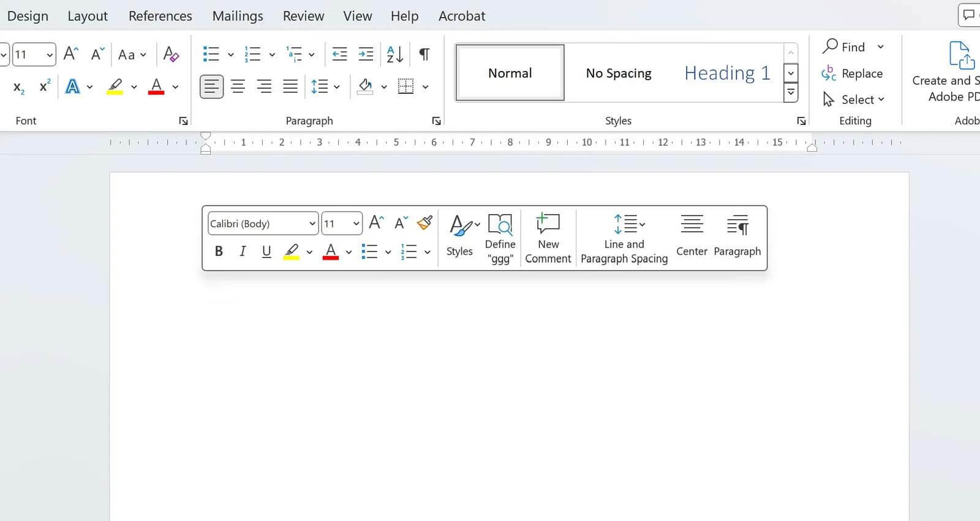980x521 pixels.
Task: Select the No Spacing style
Action: click(619, 73)
